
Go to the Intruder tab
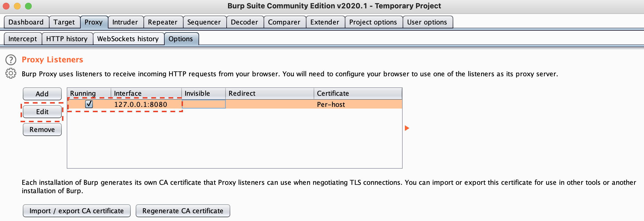click(x=125, y=22)
